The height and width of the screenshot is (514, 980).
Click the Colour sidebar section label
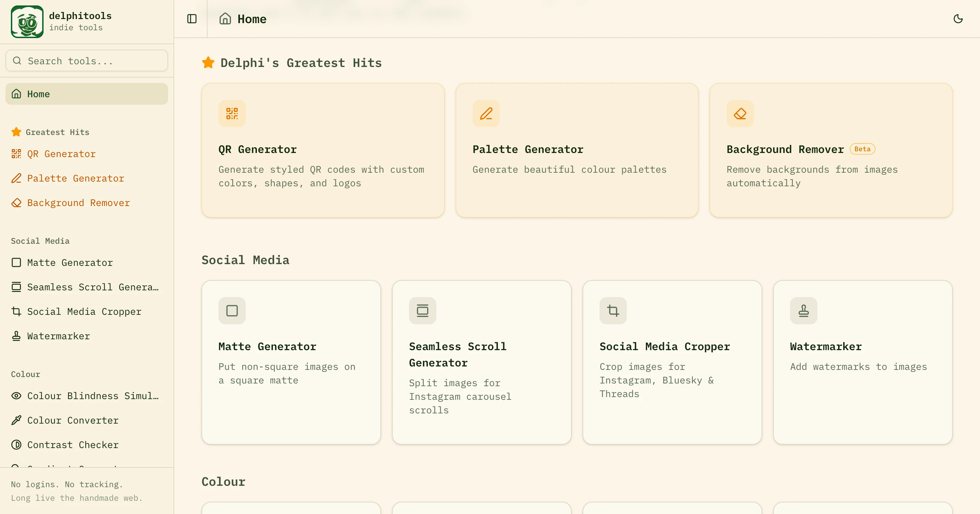click(x=26, y=374)
